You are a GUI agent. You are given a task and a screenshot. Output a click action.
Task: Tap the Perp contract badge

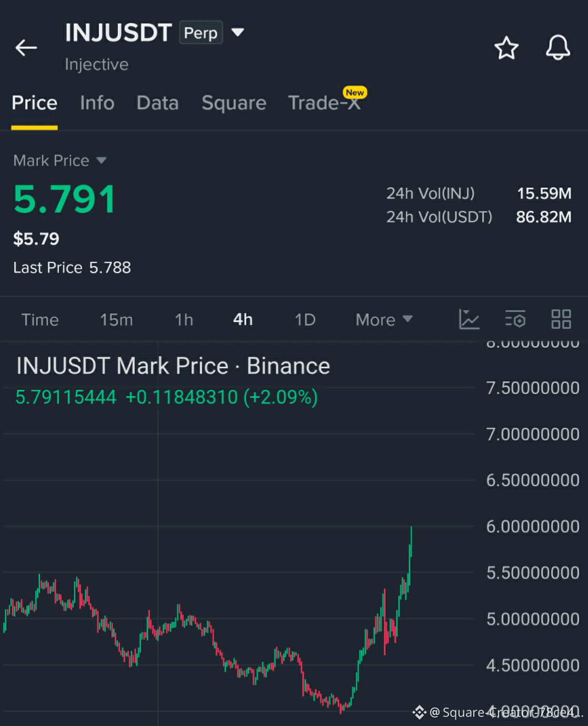(x=201, y=33)
